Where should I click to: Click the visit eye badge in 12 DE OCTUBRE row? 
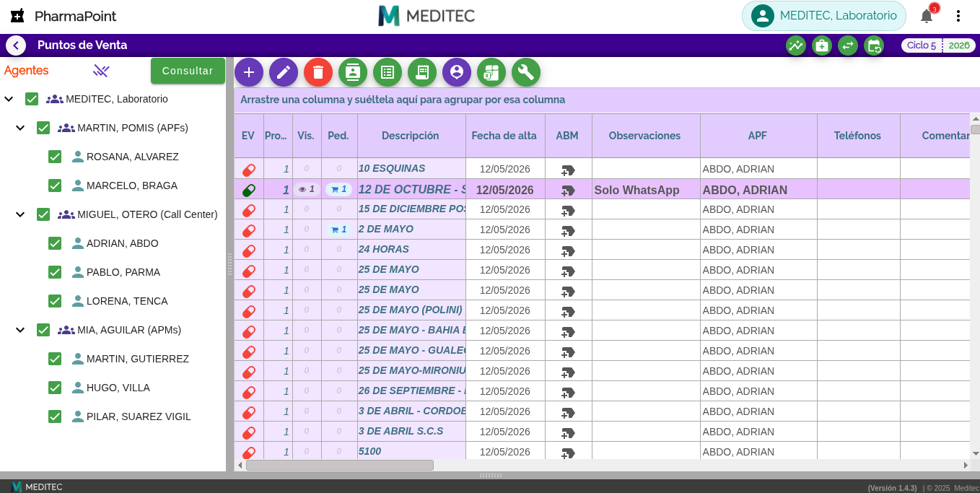click(x=307, y=189)
